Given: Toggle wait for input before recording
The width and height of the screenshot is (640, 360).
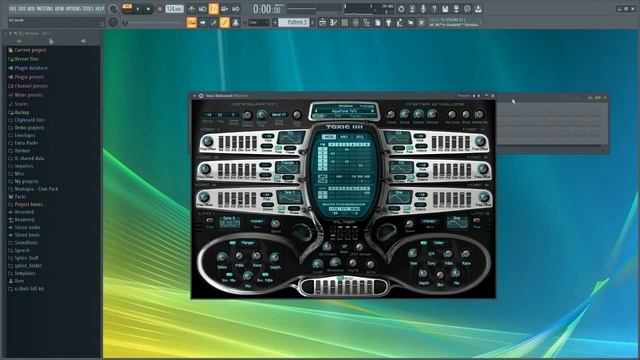Looking at the screenshot, I should (x=202, y=9).
